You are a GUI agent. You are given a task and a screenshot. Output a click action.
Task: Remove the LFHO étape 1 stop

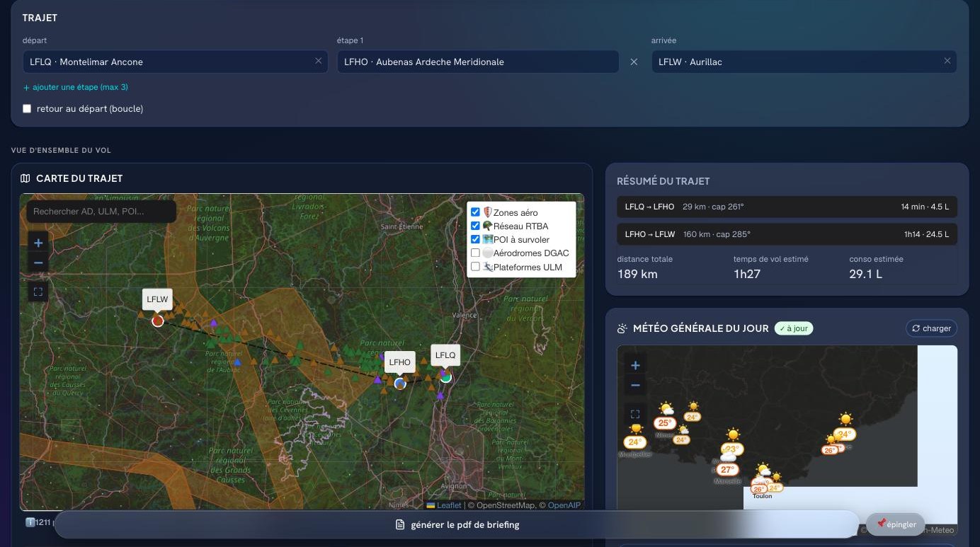[x=634, y=62]
